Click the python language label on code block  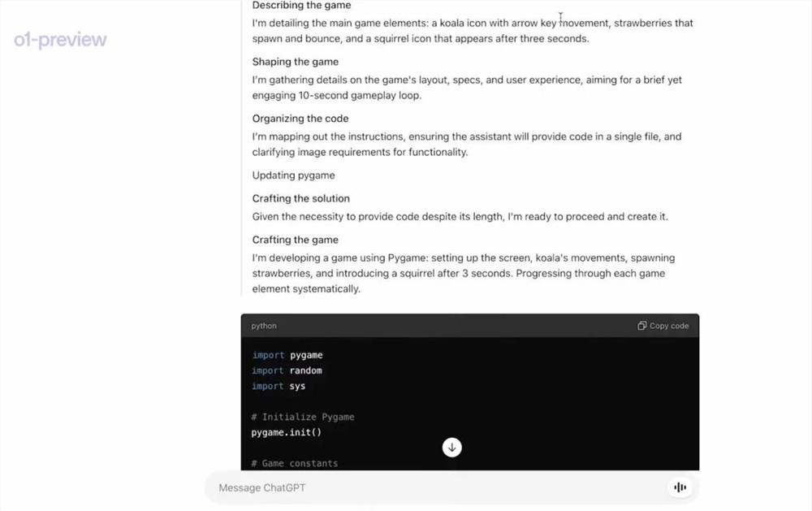tap(264, 326)
